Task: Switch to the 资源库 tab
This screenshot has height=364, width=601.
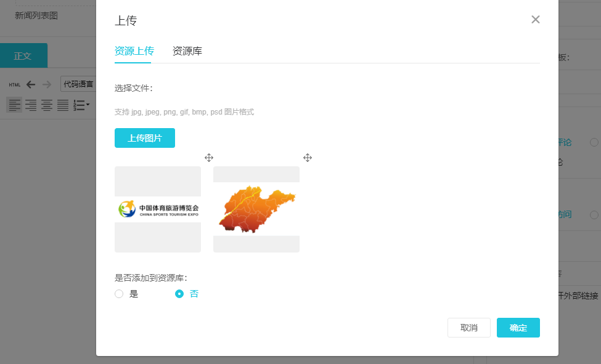Action: tap(187, 51)
